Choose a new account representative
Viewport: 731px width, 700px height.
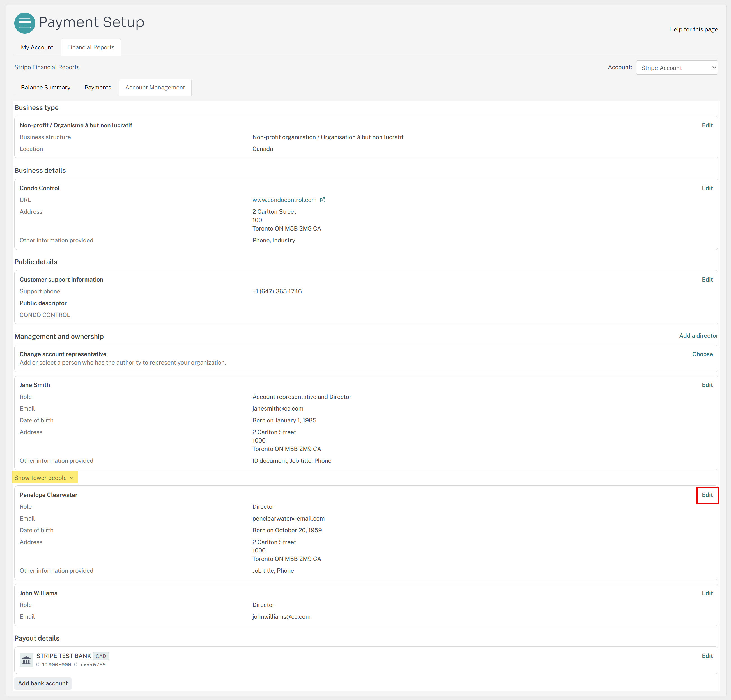point(702,354)
